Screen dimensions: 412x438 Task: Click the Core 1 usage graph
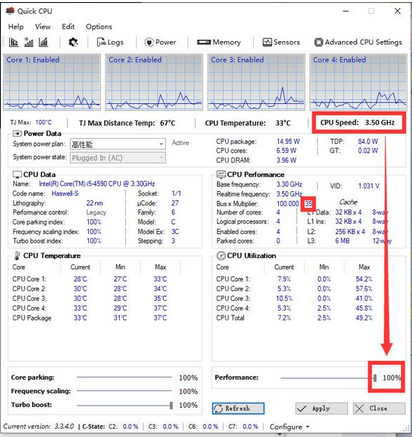coord(52,82)
